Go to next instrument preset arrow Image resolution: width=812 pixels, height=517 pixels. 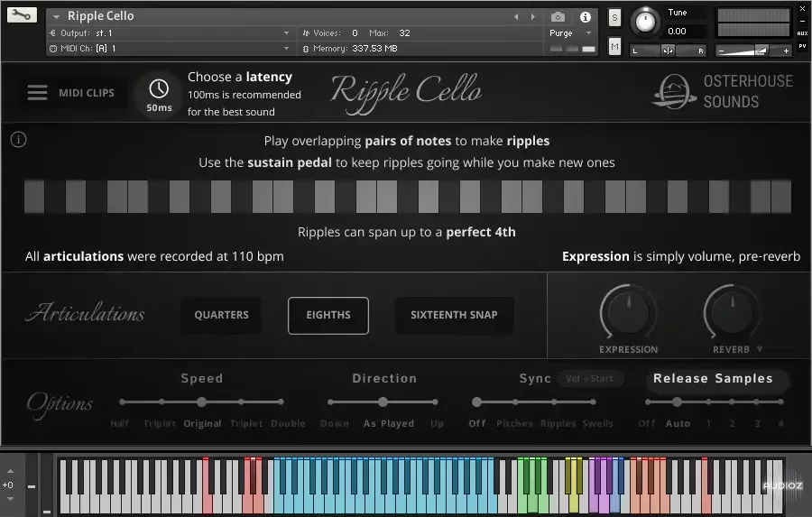[x=533, y=16]
